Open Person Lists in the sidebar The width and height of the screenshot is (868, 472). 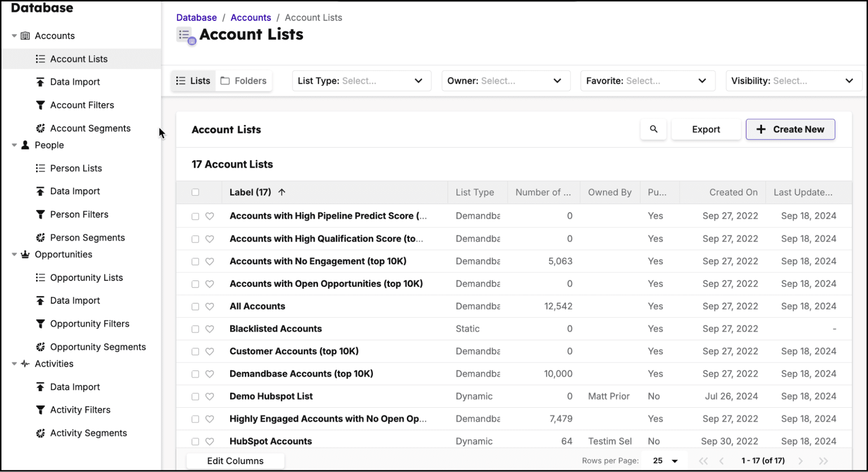click(76, 168)
